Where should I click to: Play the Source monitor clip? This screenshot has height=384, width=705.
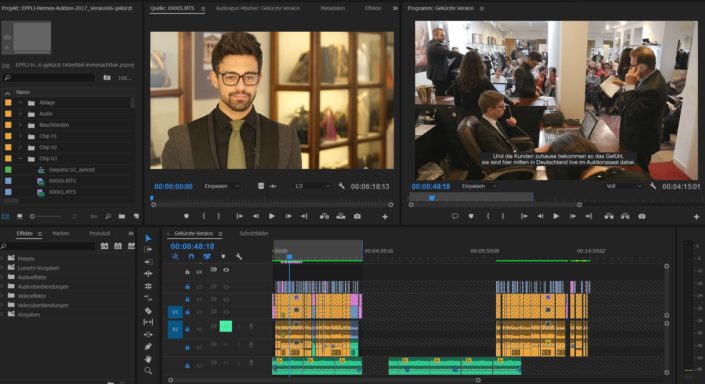(x=272, y=216)
